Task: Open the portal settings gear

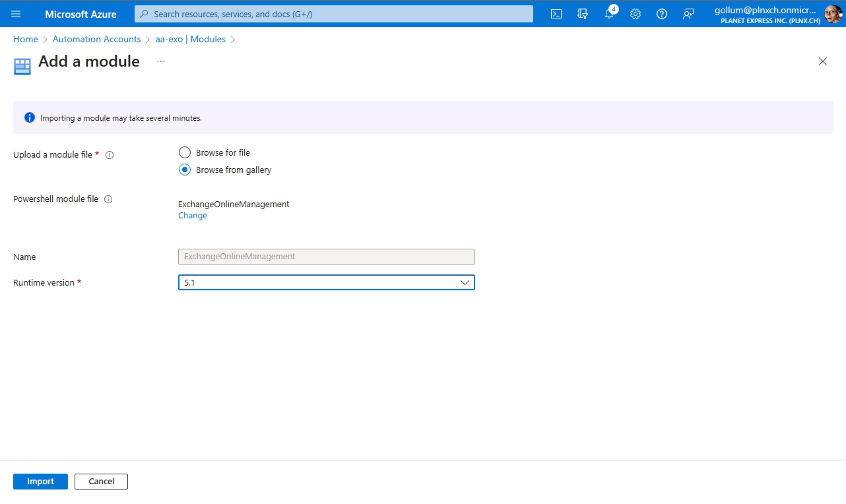Action: click(635, 14)
